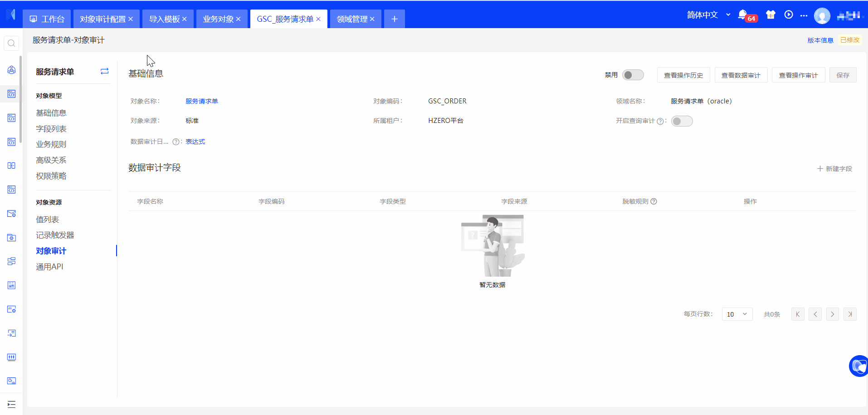
Task: Close the 导入模板 tab
Action: [x=185, y=19]
